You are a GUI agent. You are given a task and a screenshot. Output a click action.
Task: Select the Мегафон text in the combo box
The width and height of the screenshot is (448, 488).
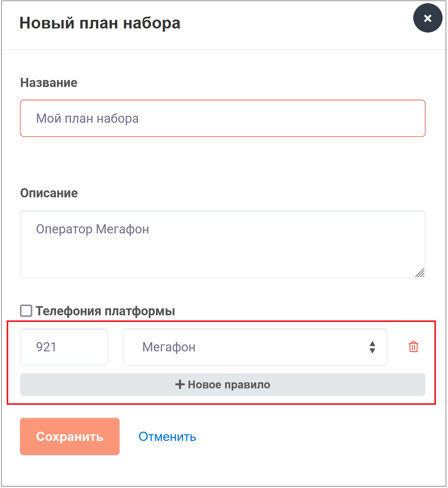(x=169, y=347)
